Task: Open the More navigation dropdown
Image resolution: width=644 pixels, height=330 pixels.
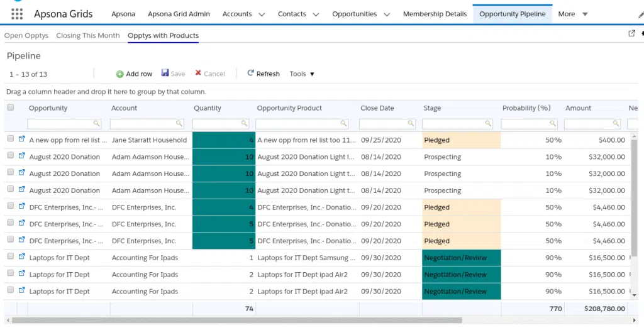Action: tap(572, 14)
